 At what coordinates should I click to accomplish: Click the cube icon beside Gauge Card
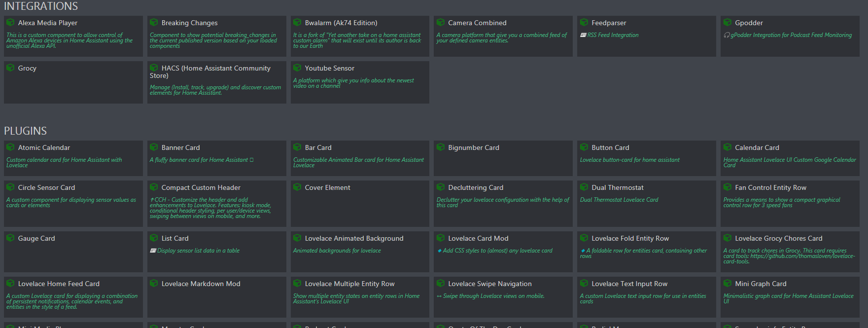click(10, 238)
